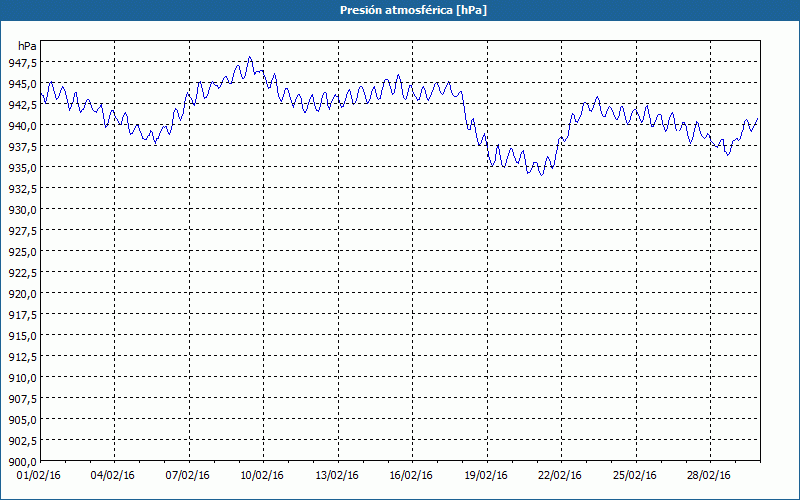Click the 25/02/16 date label
Screen dimensions: 800x500
(x=634, y=476)
